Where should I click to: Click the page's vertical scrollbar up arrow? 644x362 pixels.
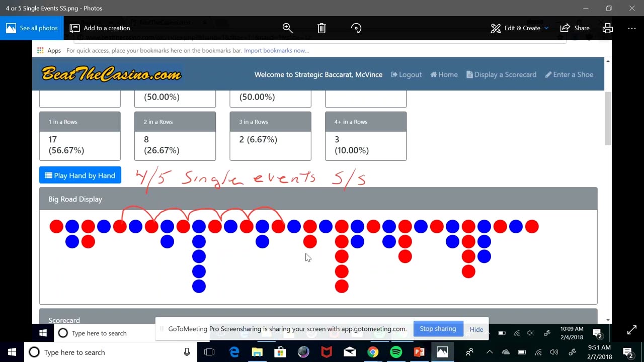[608, 61]
